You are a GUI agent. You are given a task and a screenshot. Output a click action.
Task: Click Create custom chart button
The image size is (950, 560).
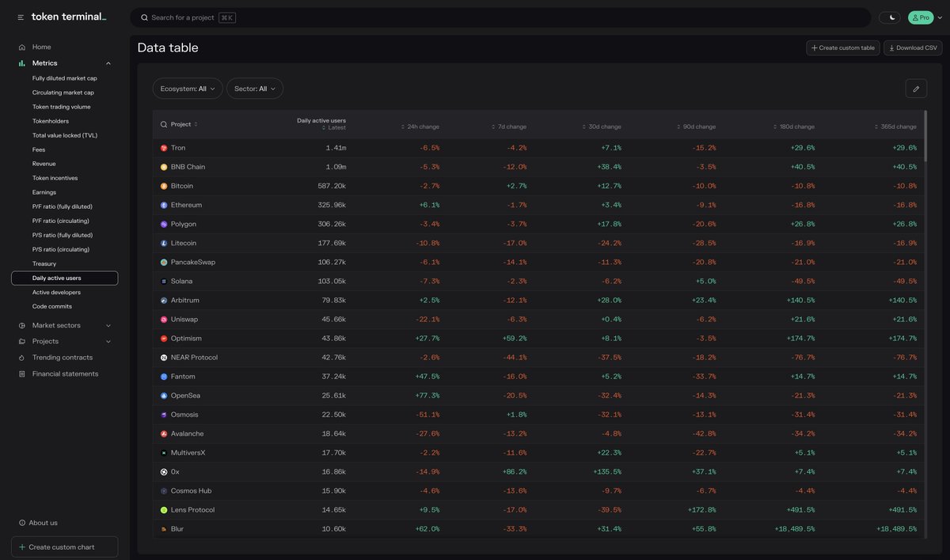(x=64, y=547)
